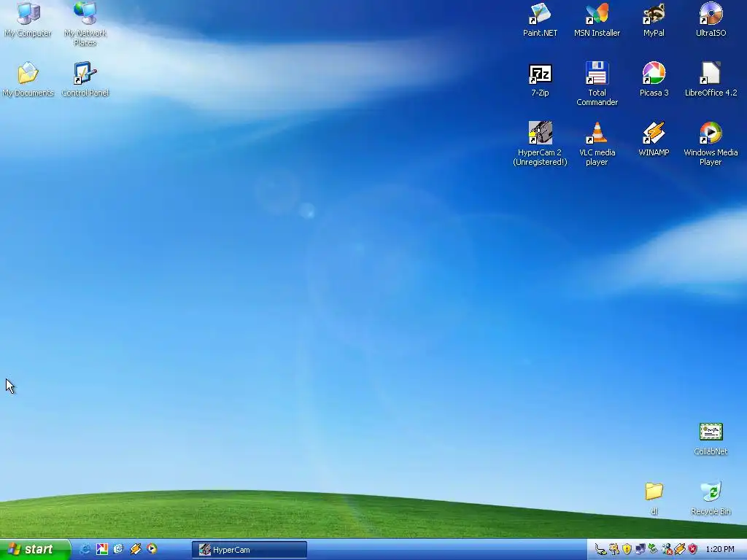Select the Paint.NET desktop shortcut
Viewport: 747px width, 560px height.
(x=541, y=19)
